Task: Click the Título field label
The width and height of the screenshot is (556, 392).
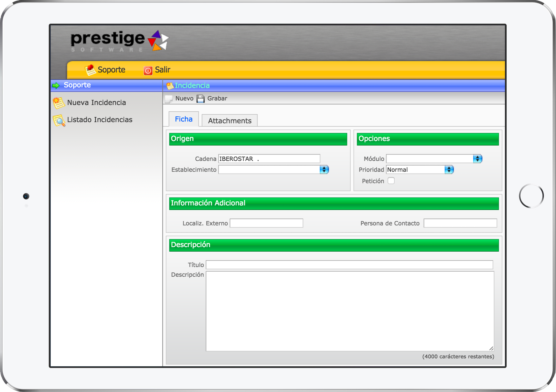Action: pos(196,265)
